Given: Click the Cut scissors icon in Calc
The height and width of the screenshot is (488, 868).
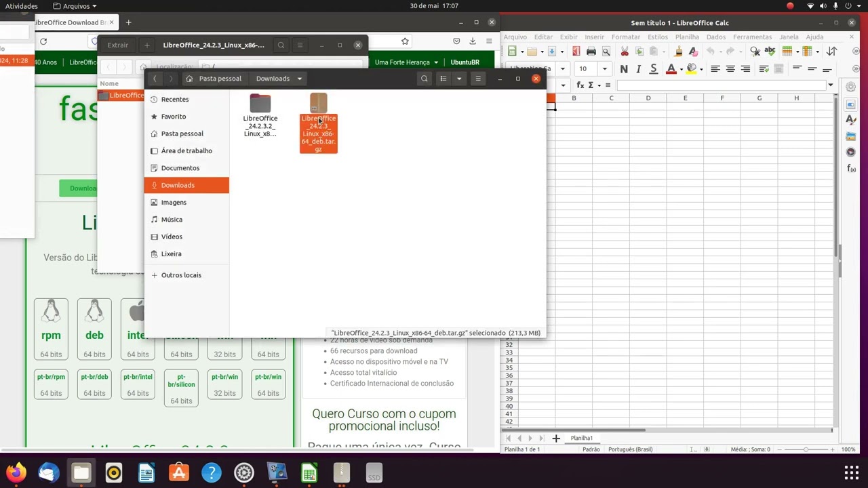Looking at the screenshot, I should click(x=625, y=51).
